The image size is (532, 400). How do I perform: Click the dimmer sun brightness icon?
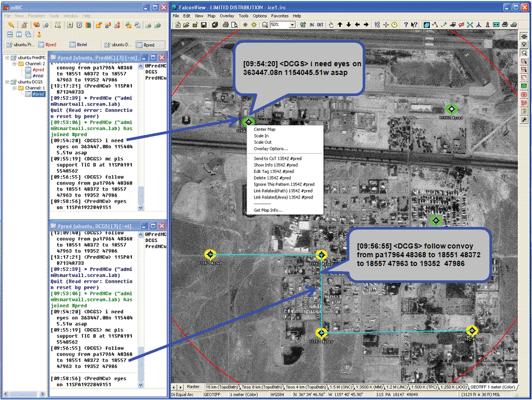245,25
